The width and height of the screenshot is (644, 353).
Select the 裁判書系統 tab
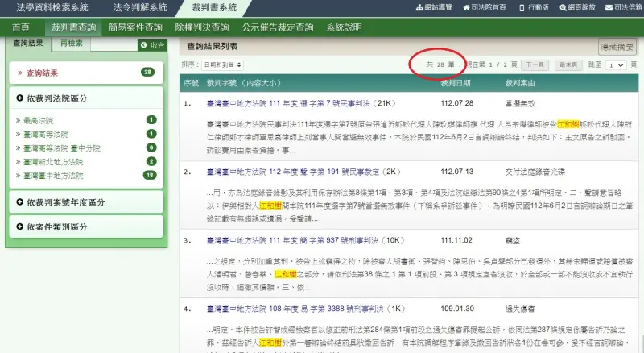[214, 7]
